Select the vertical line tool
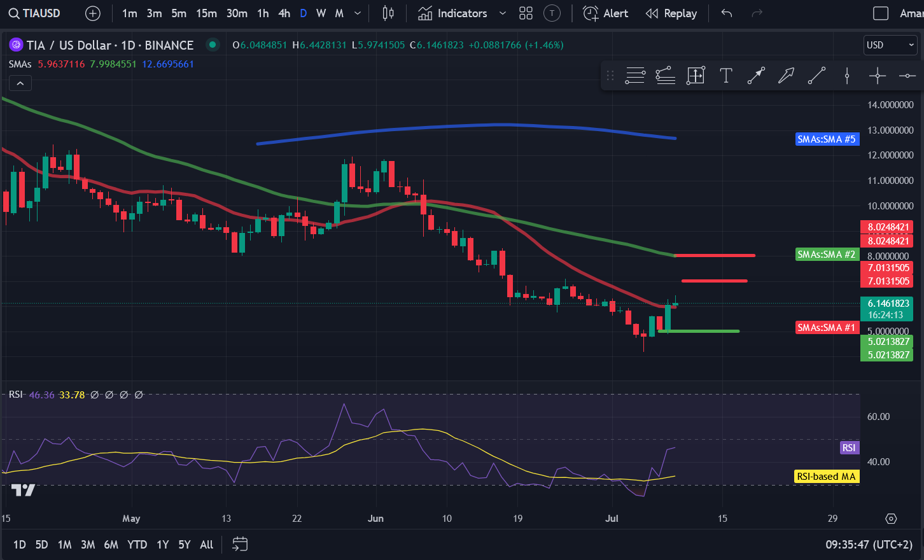Image resolution: width=924 pixels, height=560 pixels. pyautogui.click(x=847, y=76)
